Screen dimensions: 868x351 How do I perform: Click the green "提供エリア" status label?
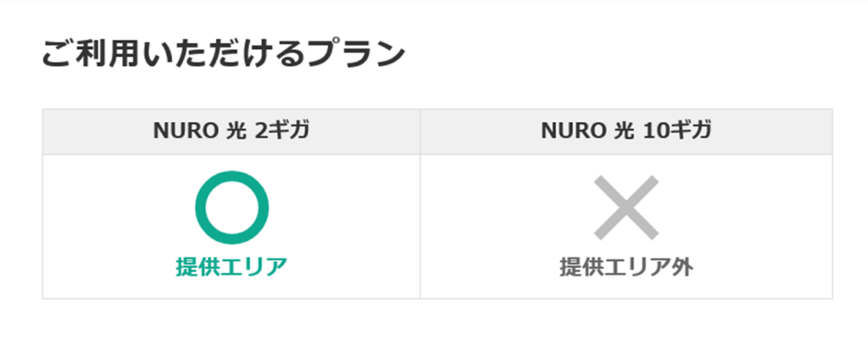click(x=231, y=266)
